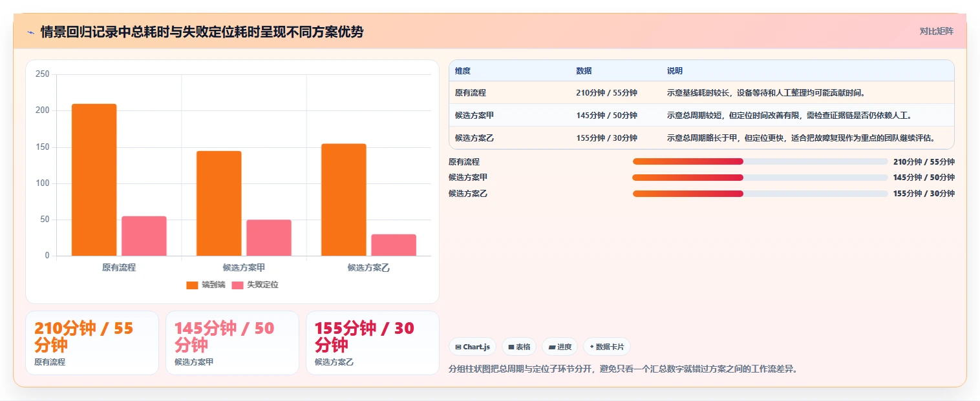Click the 候选方案乙 progress bar
This screenshot has width=980, height=401.
[x=760, y=194]
